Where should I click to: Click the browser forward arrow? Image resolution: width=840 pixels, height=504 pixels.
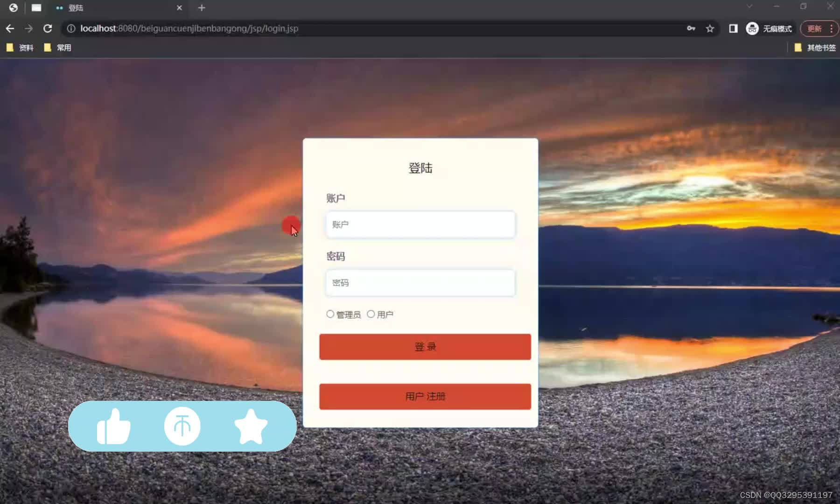pos(29,28)
